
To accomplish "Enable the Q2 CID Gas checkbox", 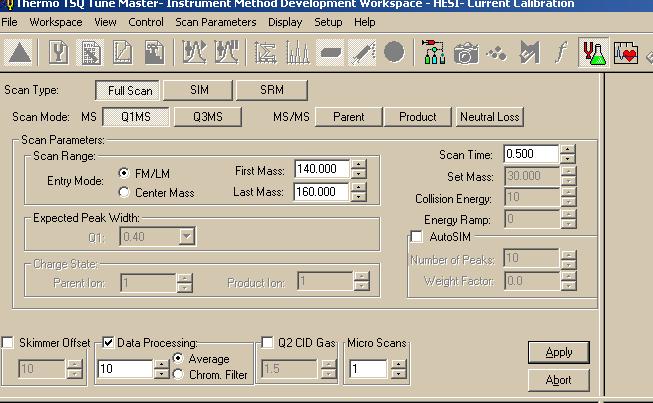I will point(267,343).
